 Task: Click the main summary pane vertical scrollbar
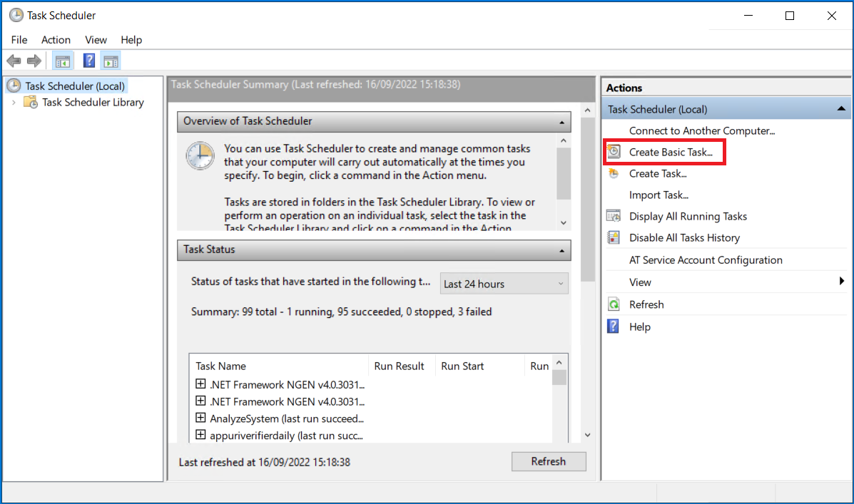(x=588, y=214)
